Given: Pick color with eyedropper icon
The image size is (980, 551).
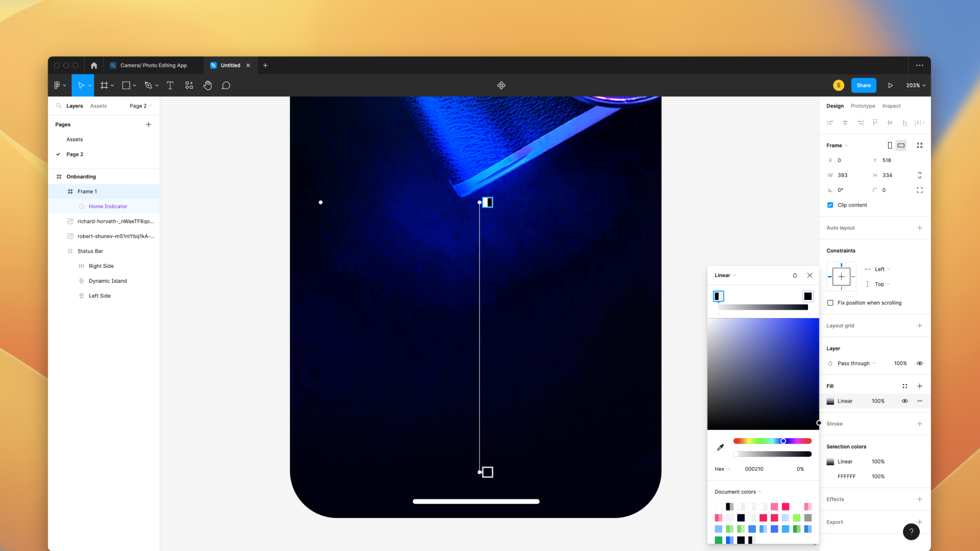Looking at the screenshot, I should [x=720, y=447].
